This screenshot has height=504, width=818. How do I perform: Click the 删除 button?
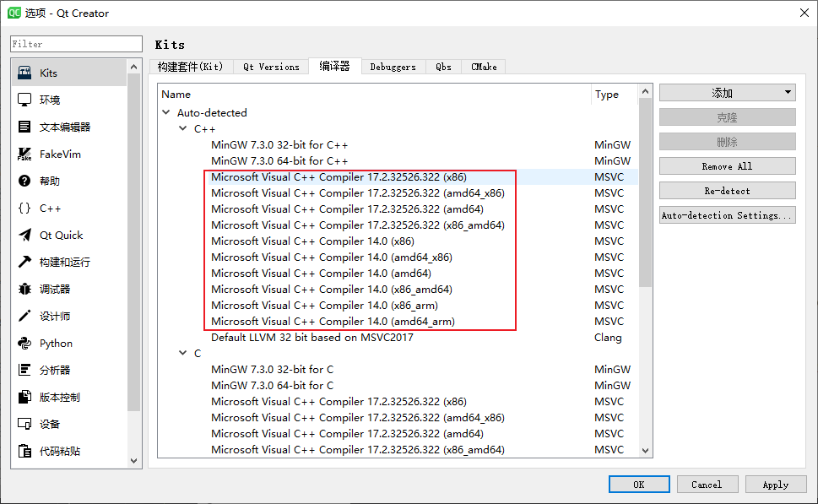pos(727,142)
